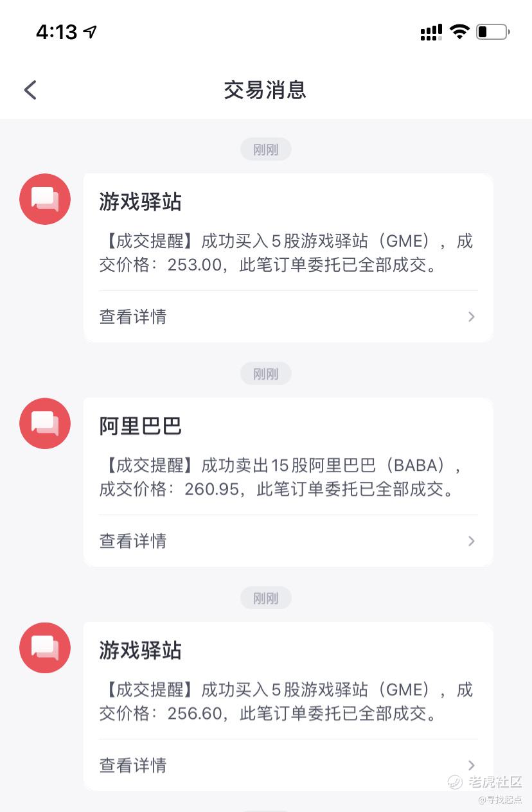Tap the 刚刚 timestamp above the 阿里巴巴 card

266,373
